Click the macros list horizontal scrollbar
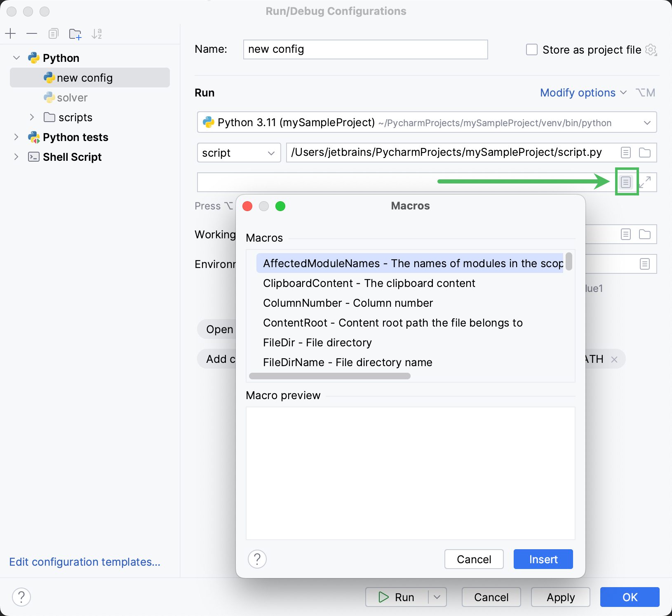672x616 pixels. (x=329, y=376)
